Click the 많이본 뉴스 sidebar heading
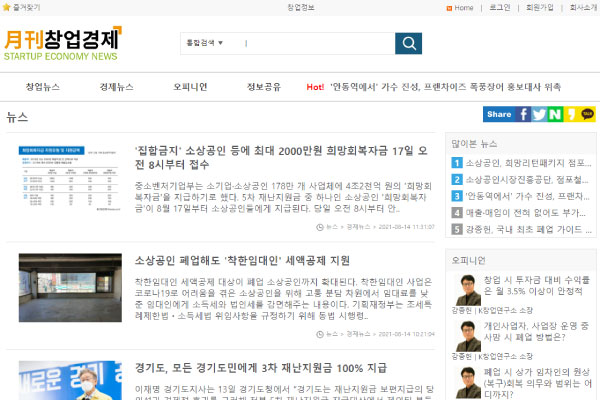The width and height of the screenshot is (600, 400). [x=474, y=144]
